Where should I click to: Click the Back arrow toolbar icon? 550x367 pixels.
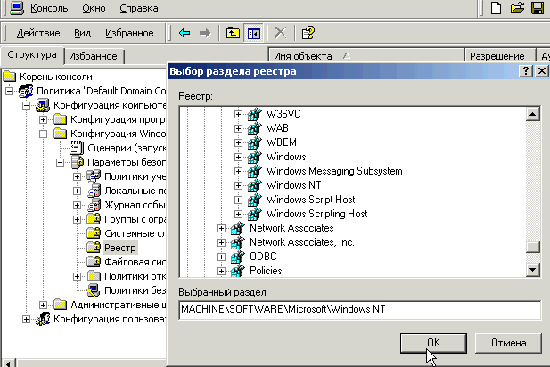click(185, 33)
